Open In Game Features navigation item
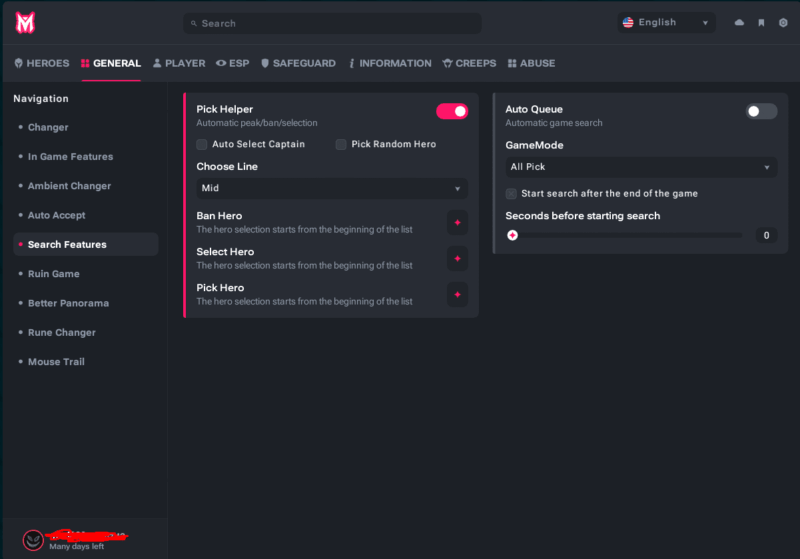This screenshot has height=559, width=800. click(70, 157)
